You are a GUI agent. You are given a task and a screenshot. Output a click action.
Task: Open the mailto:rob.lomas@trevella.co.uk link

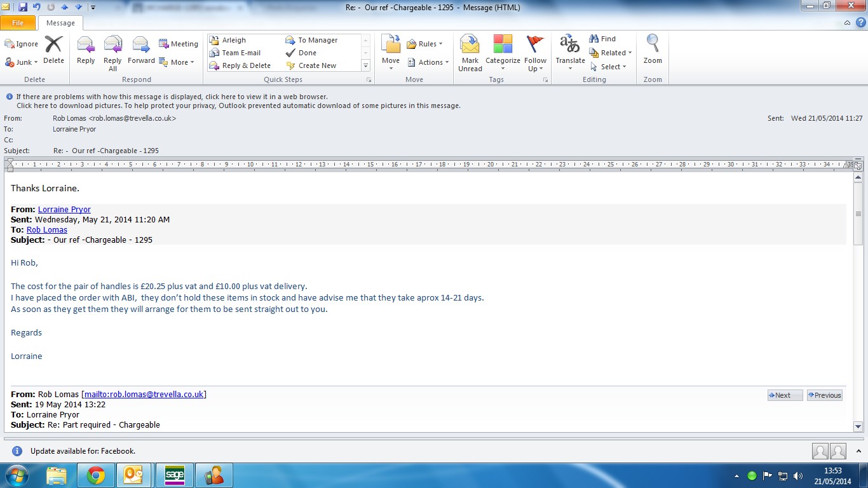144,394
